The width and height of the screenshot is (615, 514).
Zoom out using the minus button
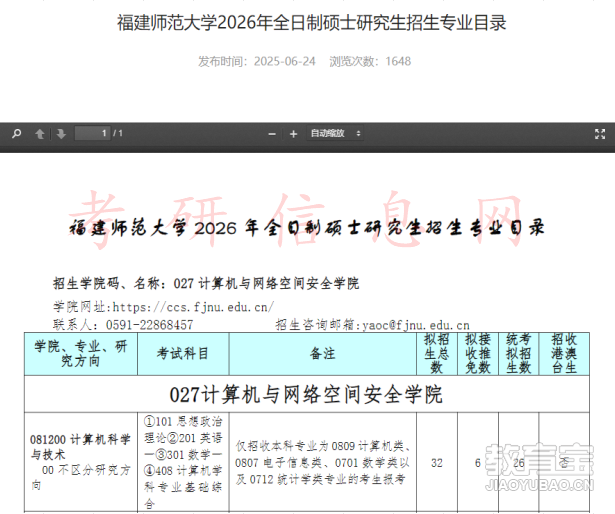tap(272, 134)
